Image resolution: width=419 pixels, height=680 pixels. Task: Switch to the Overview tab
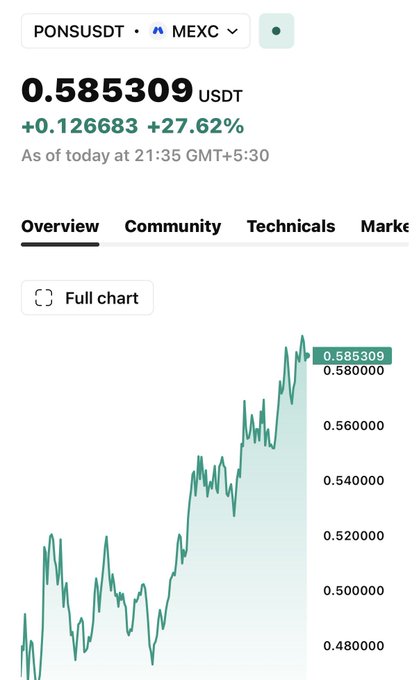[x=60, y=226]
